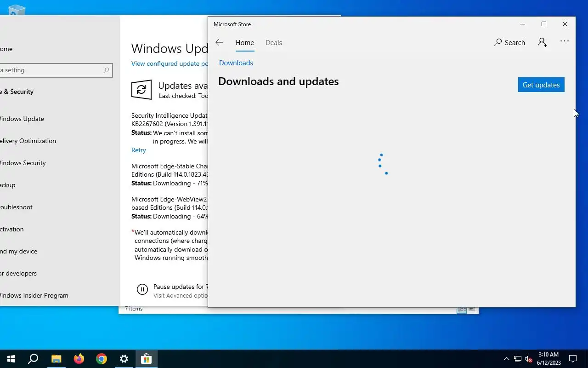Click the muted volume icon in the tray
This screenshot has width=588, height=368.
[x=529, y=359]
